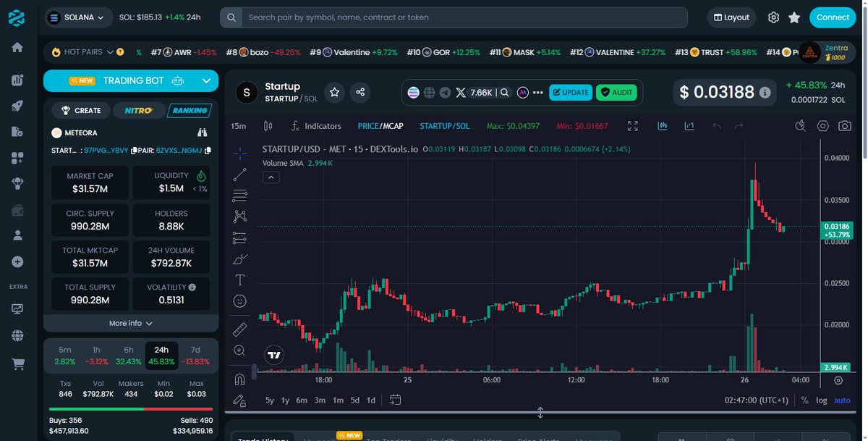The height and width of the screenshot is (441, 868).
Task: Toggle percent scale on chart
Action: [804, 400]
